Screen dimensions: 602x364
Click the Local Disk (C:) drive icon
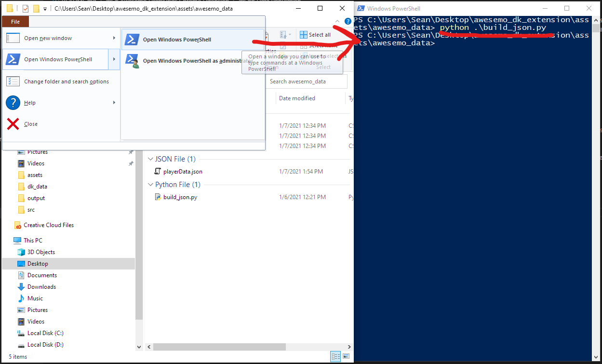(x=21, y=333)
